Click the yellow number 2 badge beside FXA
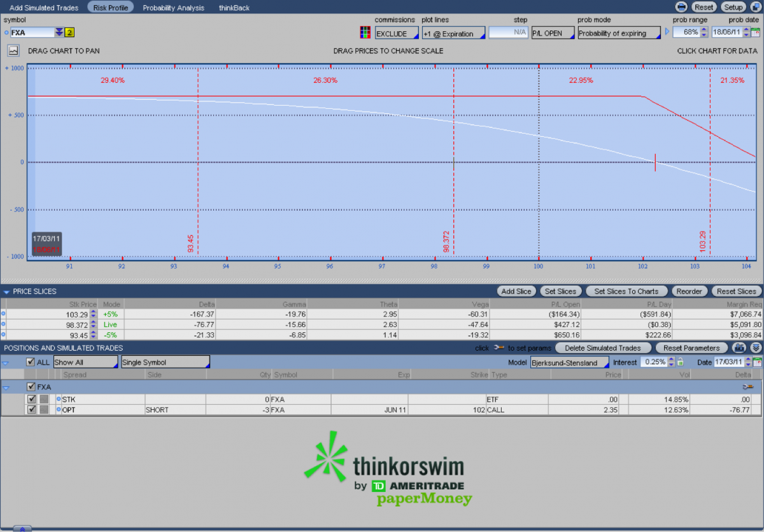Viewport: 764px width, 532px height. coord(70,32)
